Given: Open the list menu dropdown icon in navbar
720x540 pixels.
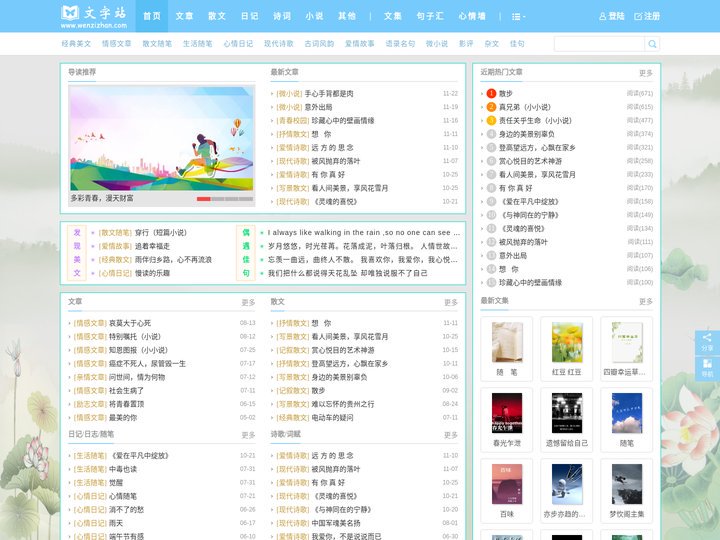Looking at the screenshot, I should (518, 17).
